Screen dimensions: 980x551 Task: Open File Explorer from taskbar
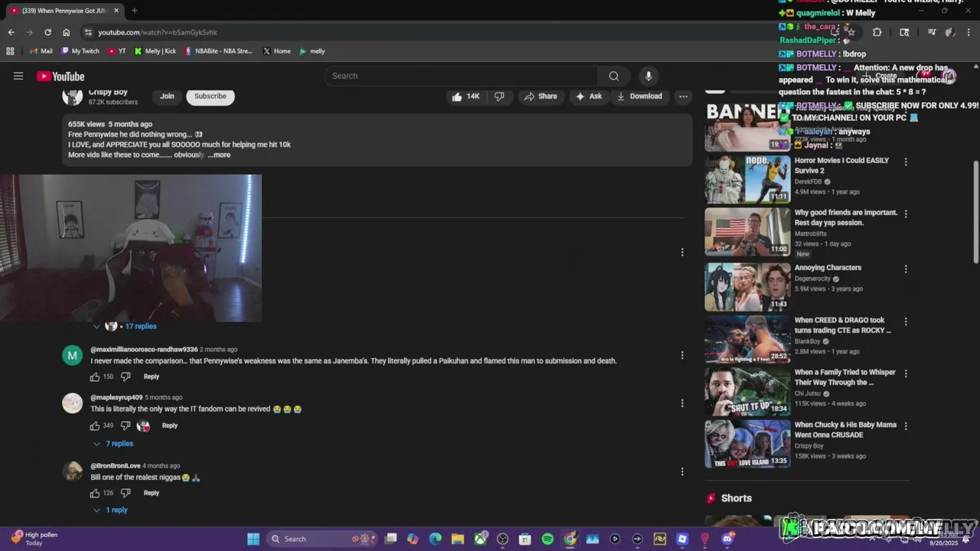point(458,539)
